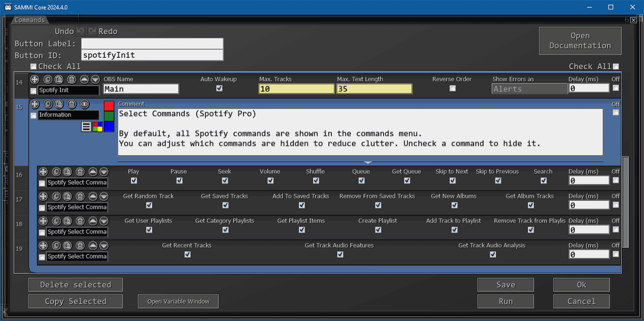Click move handle icon on line 16
The width and height of the screenshot is (644, 321).
click(x=44, y=172)
